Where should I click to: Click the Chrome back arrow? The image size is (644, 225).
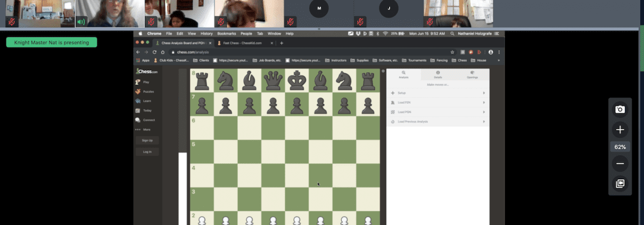coord(138,52)
